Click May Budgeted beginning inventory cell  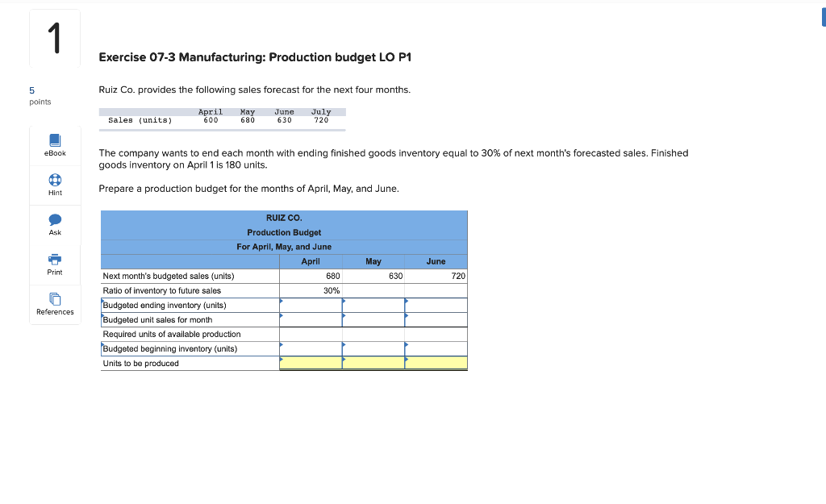click(373, 348)
